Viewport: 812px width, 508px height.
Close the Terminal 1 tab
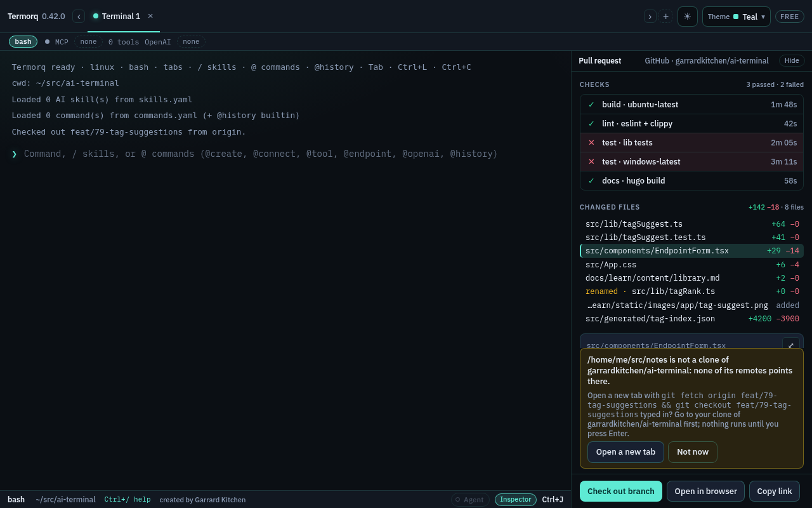pos(150,17)
